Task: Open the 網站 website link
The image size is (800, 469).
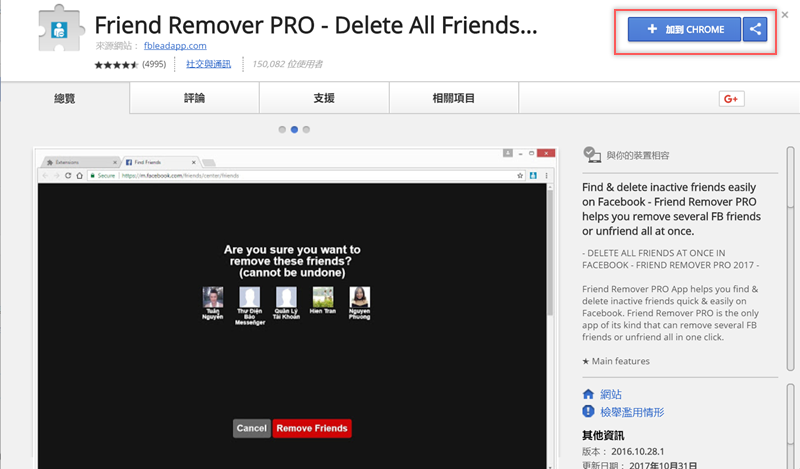Action: point(611,394)
